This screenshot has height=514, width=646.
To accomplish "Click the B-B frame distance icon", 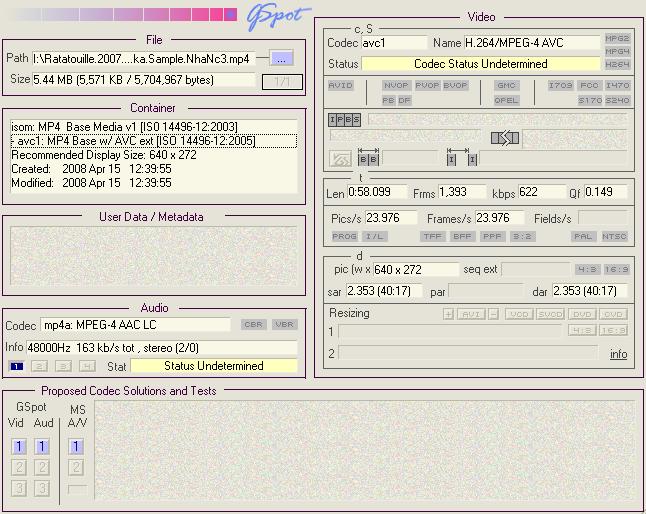I will [x=368, y=157].
